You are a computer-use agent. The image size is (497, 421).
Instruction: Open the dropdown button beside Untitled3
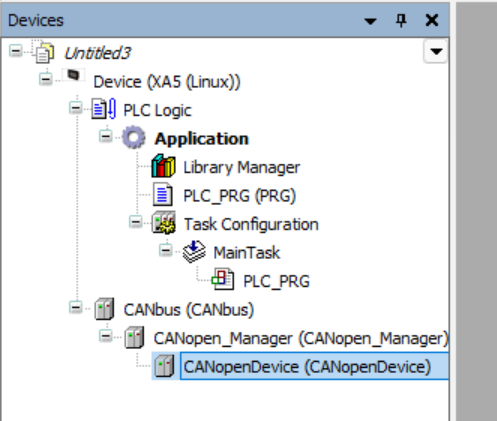436,51
